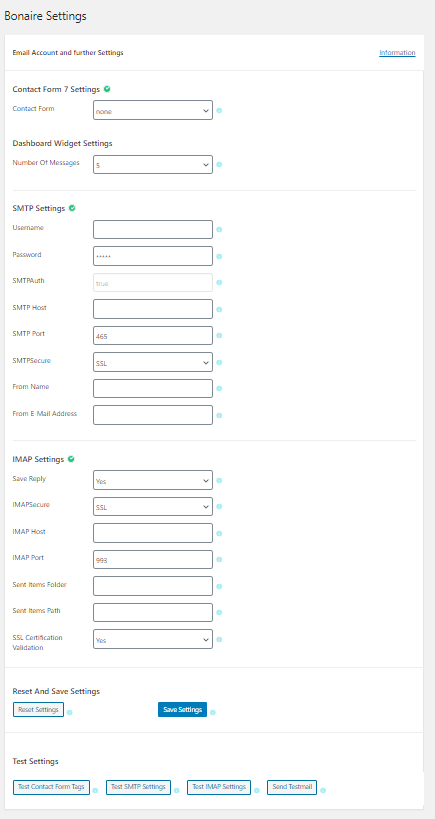Expand the SMTPSecure SSL dropdown
This screenshot has height=819, width=435.
coord(153,362)
